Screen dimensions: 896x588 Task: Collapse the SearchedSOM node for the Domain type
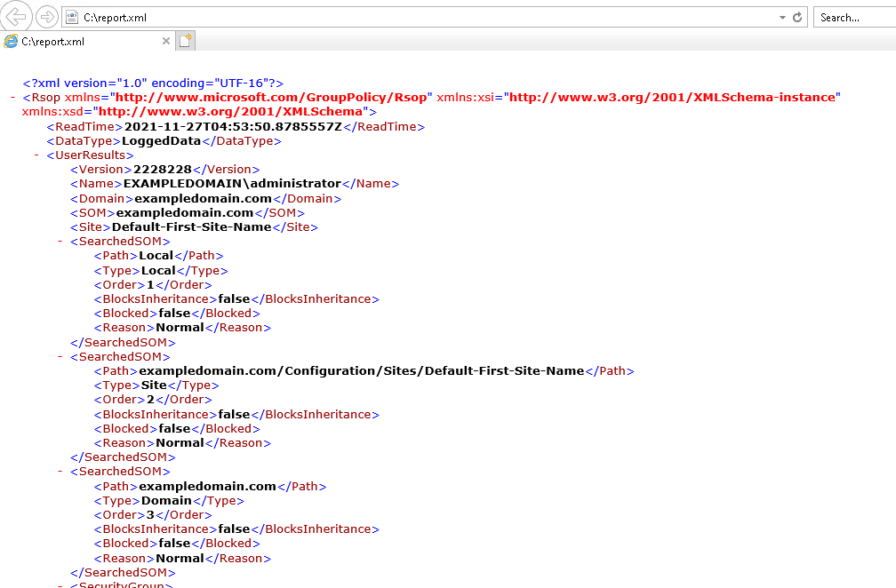(x=60, y=472)
